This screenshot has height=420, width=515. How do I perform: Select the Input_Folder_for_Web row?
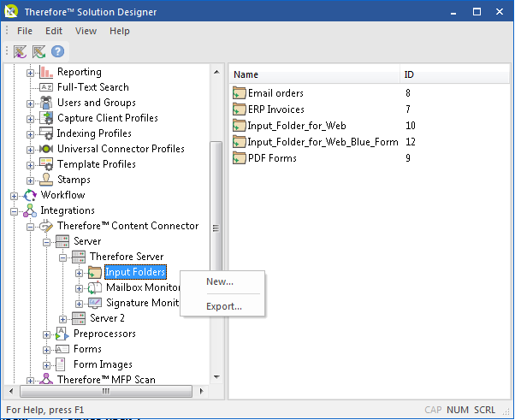pos(369,126)
